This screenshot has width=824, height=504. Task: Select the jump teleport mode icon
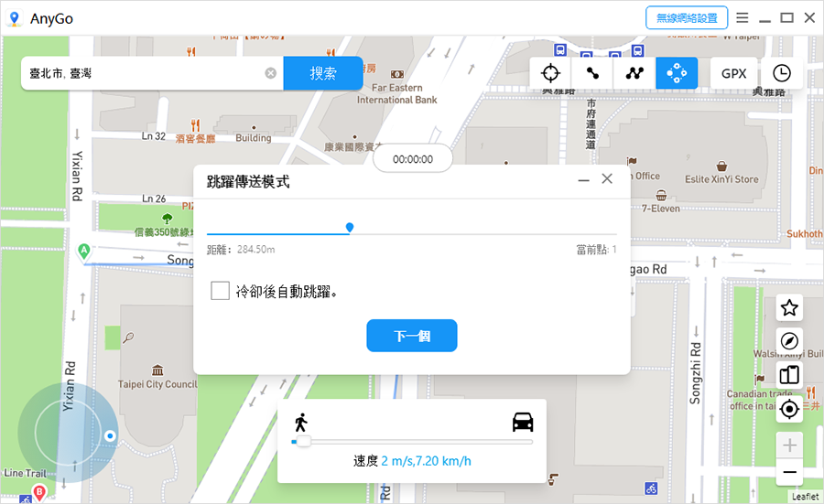click(x=677, y=73)
